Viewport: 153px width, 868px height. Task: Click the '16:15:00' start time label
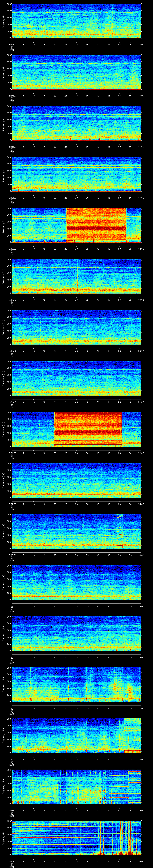[12, 147]
